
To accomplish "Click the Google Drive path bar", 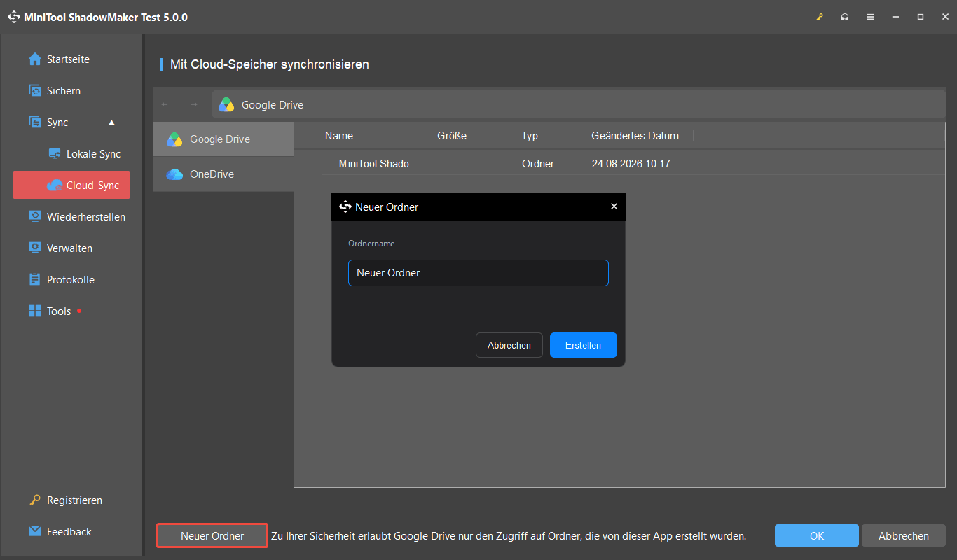I will click(x=579, y=104).
